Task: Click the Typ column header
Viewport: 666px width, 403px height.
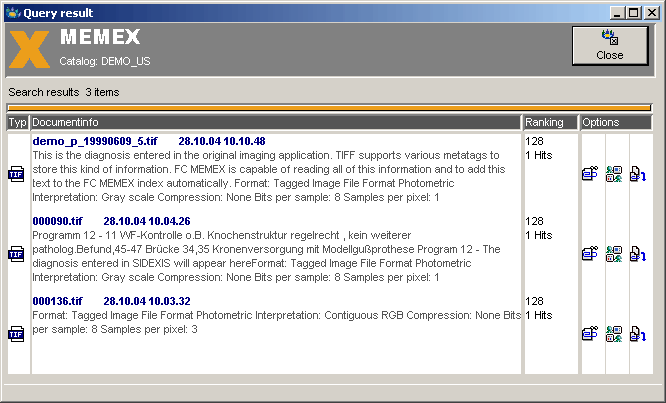Action: click(x=18, y=122)
